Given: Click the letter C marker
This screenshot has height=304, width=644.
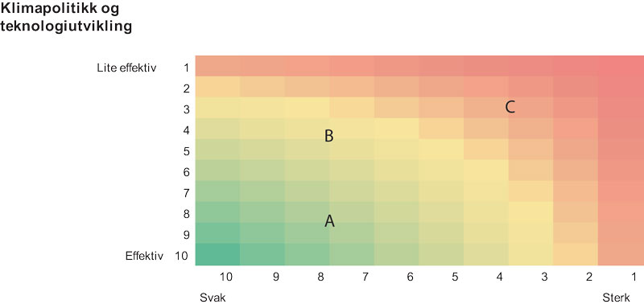Looking at the screenshot, I should click(x=510, y=108).
